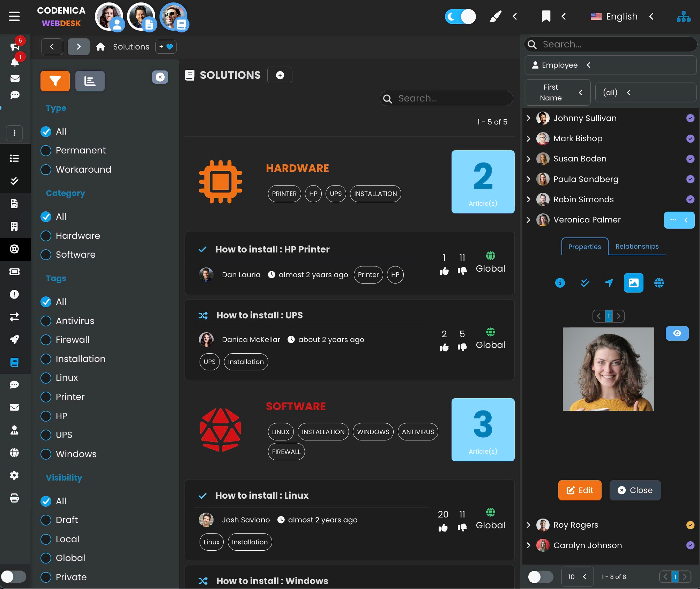Screen dimensions: 700x589
Task: Open the (all) filter dropdown
Action: coord(630,92)
